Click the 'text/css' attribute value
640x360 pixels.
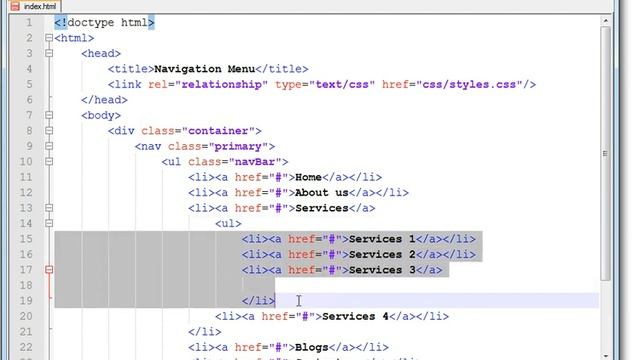click(342, 84)
